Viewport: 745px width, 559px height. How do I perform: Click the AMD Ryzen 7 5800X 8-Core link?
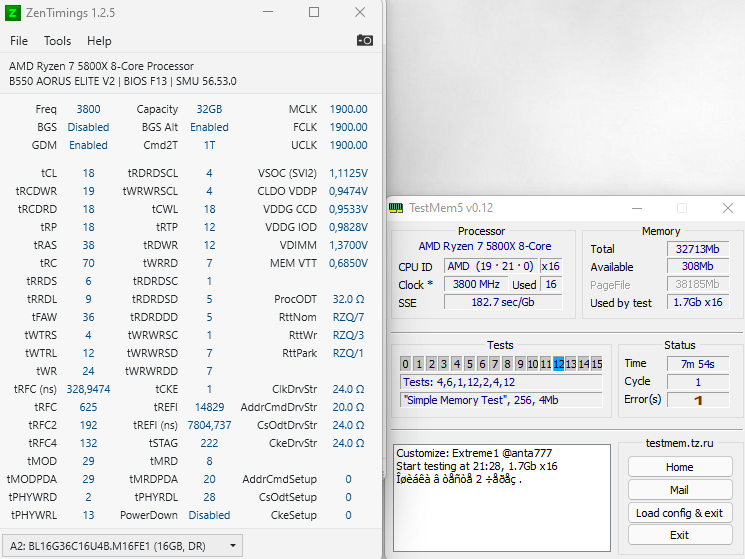tap(485, 246)
